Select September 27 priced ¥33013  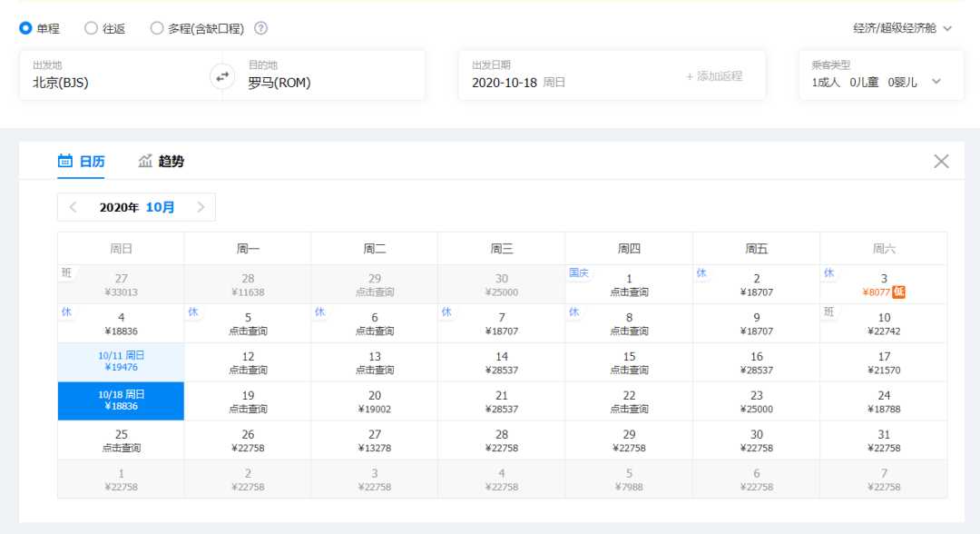pos(122,284)
